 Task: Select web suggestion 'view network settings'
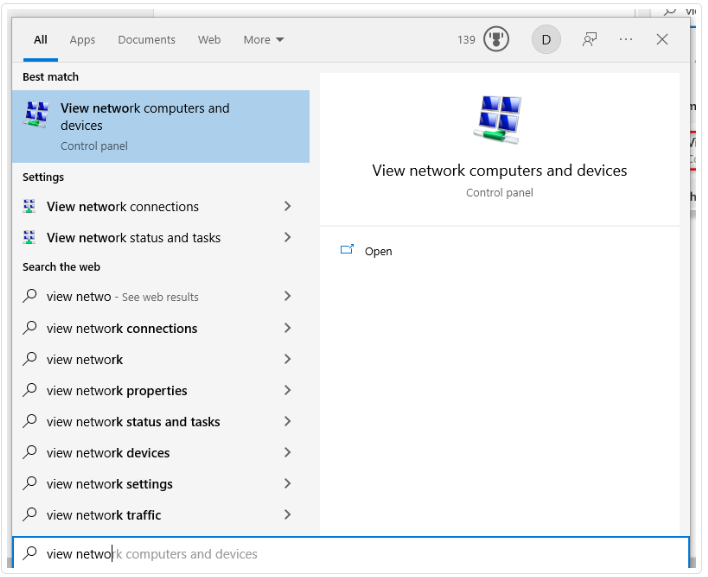(161, 484)
